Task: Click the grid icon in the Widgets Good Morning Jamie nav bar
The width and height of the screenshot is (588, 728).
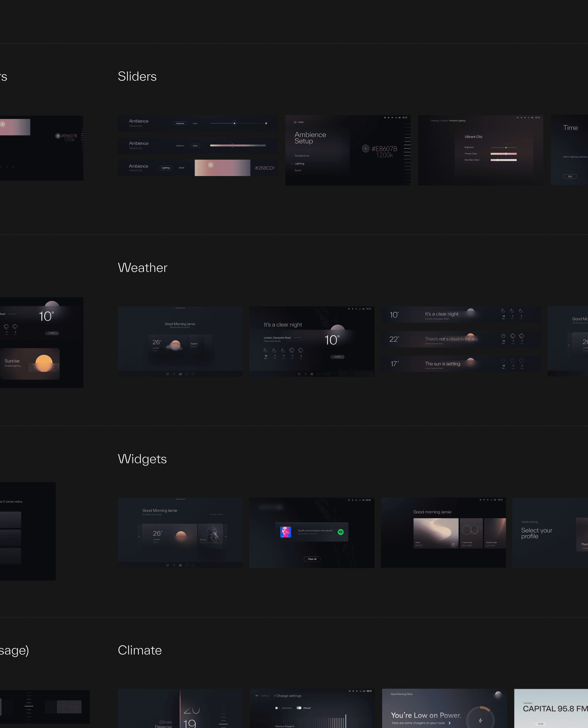Action: [x=168, y=565]
